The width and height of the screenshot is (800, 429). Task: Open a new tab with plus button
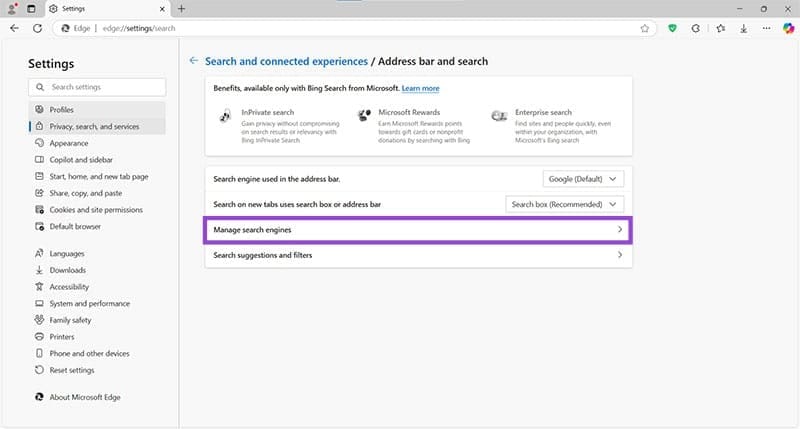[x=181, y=9]
